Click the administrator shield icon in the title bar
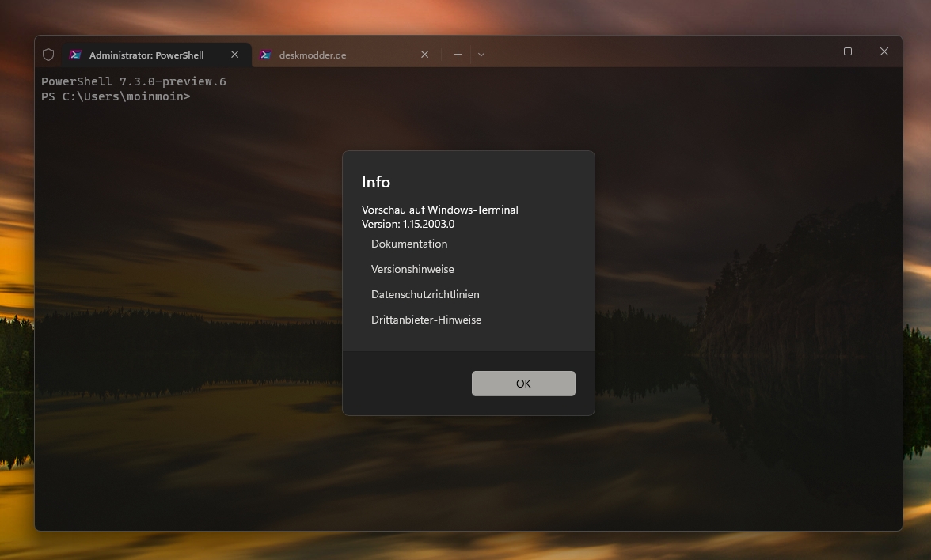The width and height of the screenshot is (931, 560). [48, 55]
